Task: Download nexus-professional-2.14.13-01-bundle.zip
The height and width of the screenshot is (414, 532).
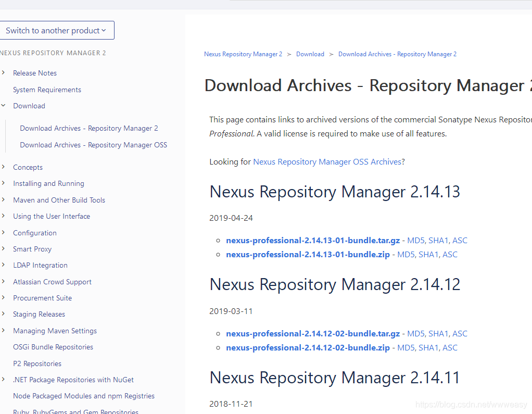Action: [308, 255]
